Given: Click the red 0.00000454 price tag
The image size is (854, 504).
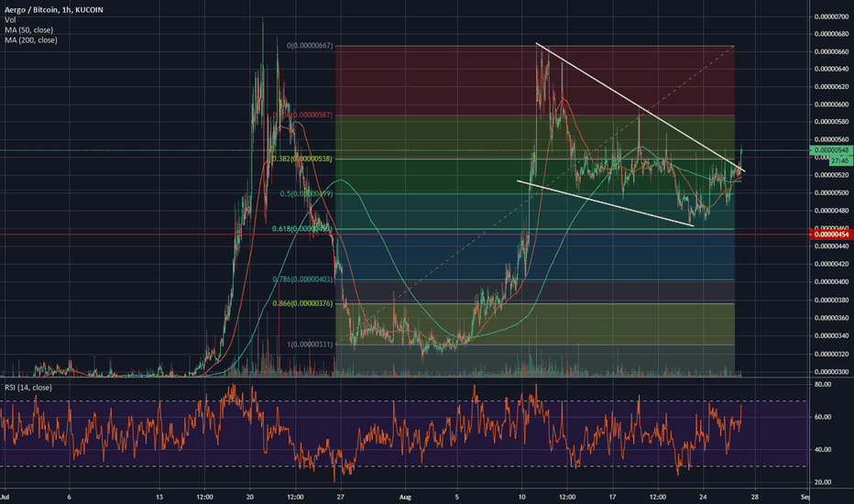Looking at the screenshot, I should point(831,235).
